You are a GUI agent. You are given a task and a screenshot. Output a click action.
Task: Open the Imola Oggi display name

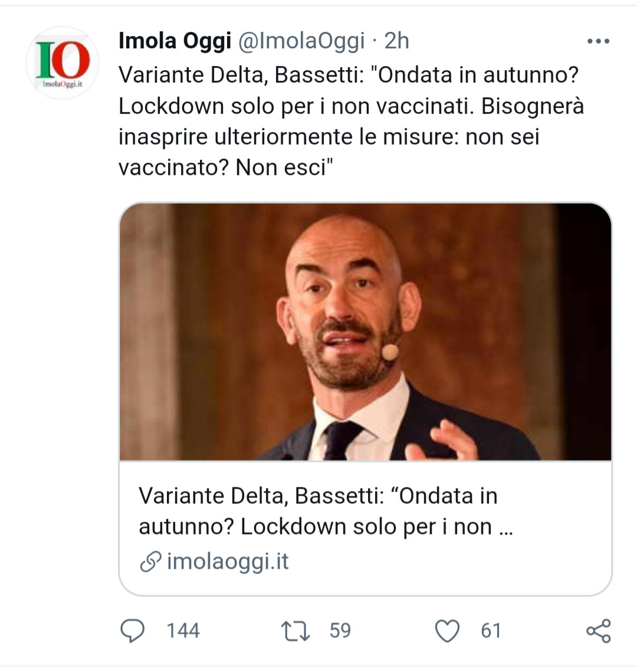(x=175, y=41)
